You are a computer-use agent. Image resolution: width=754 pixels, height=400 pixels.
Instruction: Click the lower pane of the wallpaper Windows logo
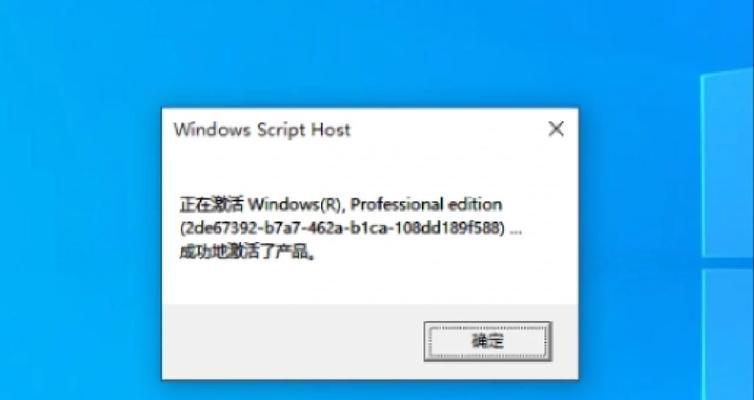[728, 335]
